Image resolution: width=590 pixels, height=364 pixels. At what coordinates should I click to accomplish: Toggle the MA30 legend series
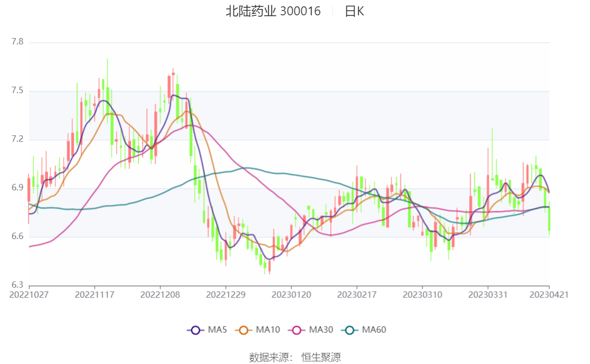tap(311, 330)
